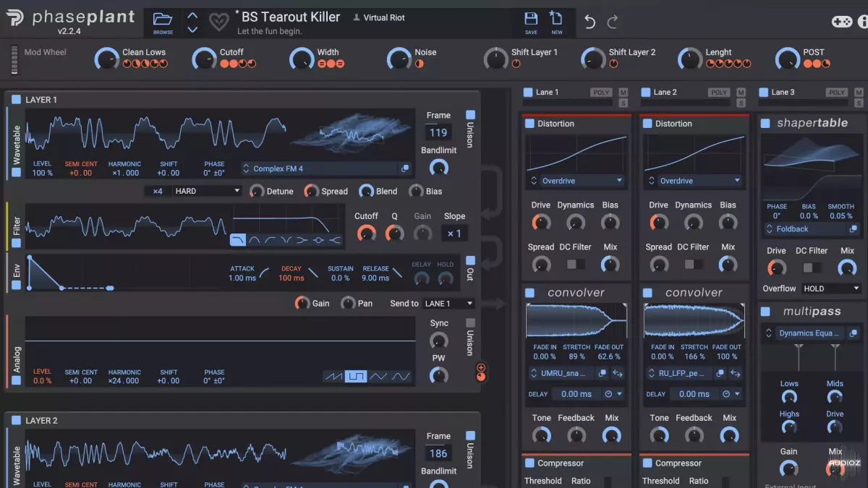Go to next preset arrow

[x=192, y=30]
